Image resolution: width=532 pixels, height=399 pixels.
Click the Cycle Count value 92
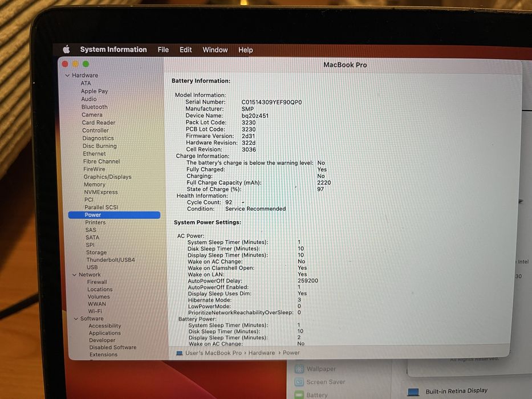229,202
